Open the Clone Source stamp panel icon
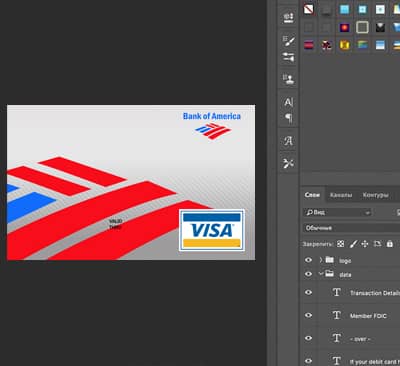Image resolution: width=400 pixels, height=366 pixels. (x=289, y=79)
